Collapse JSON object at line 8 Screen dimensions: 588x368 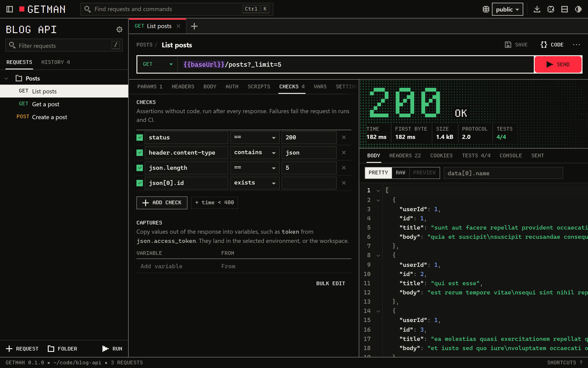378,256
